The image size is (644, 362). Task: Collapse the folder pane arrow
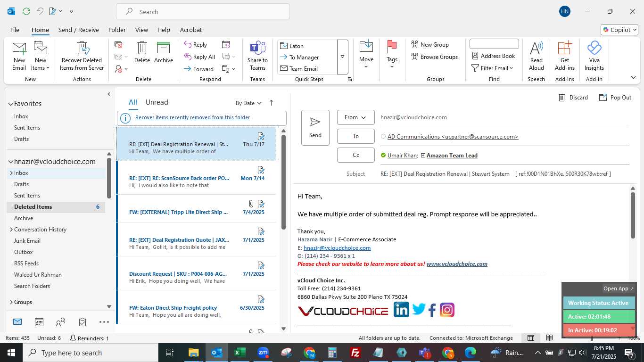109,94
